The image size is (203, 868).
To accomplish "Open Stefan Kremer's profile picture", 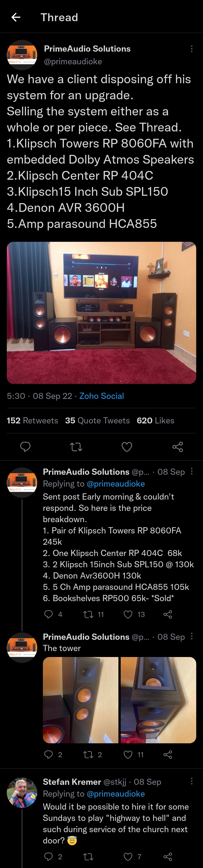I will (x=22, y=793).
